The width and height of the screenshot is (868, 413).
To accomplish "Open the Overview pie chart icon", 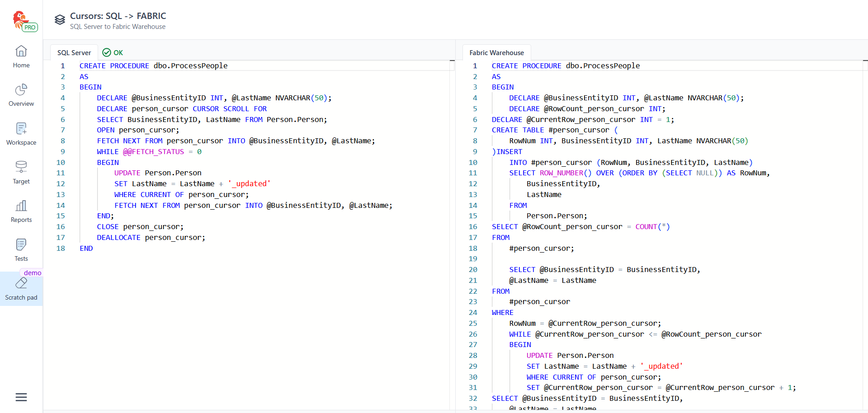I will click(21, 90).
